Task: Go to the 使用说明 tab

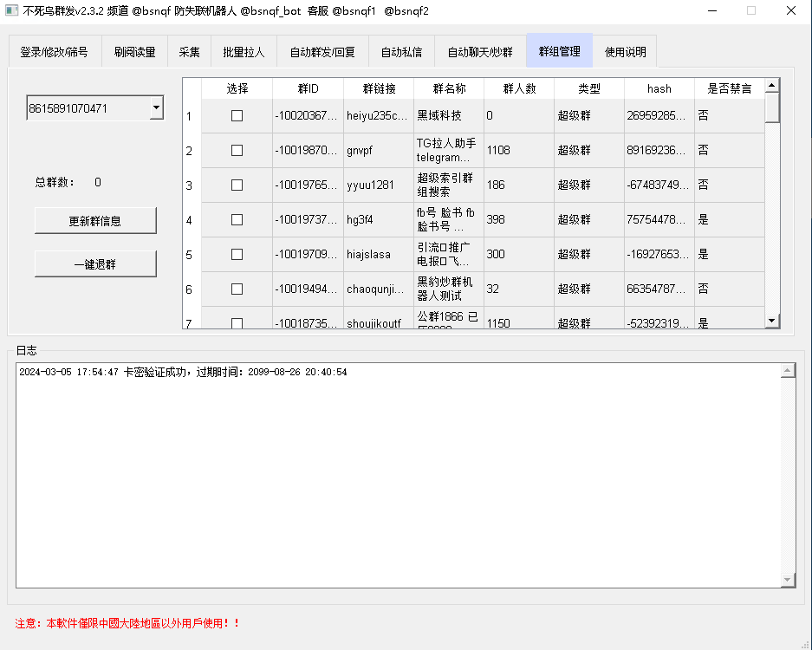Action: (625, 52)
